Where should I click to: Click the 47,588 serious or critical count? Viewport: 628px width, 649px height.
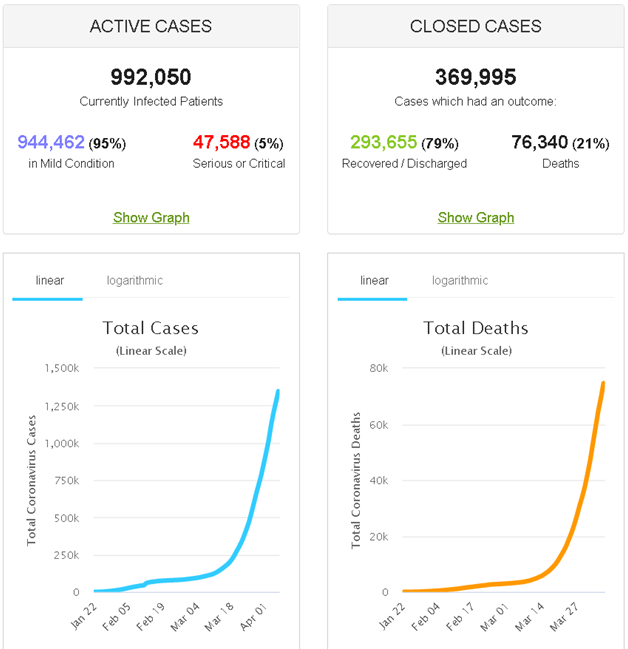pos(221,142)
